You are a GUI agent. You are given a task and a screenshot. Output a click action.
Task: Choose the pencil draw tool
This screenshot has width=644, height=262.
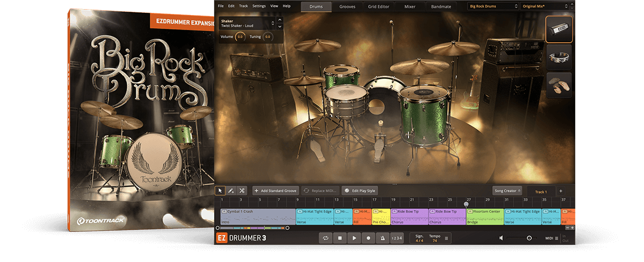point(231,191)
